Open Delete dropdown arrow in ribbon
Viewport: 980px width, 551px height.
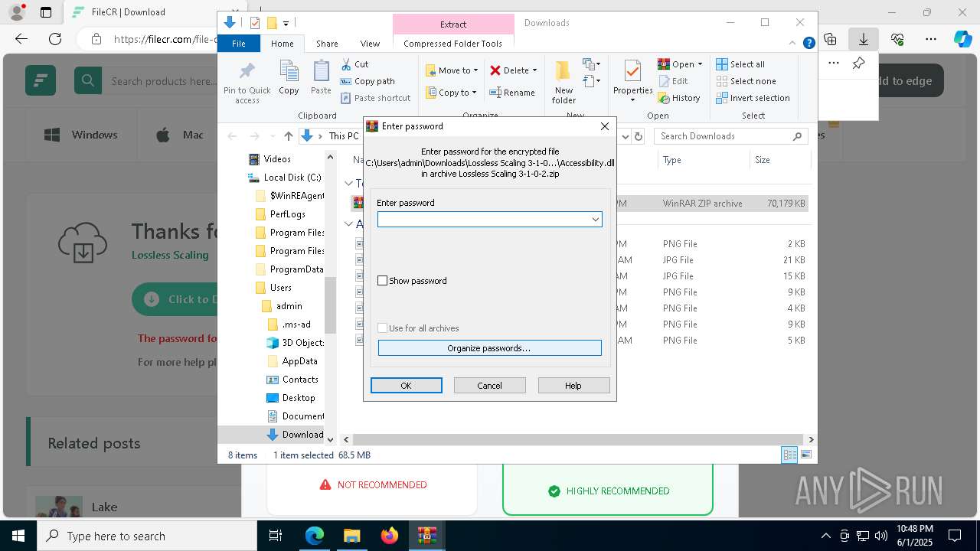(x=534, y=70)
